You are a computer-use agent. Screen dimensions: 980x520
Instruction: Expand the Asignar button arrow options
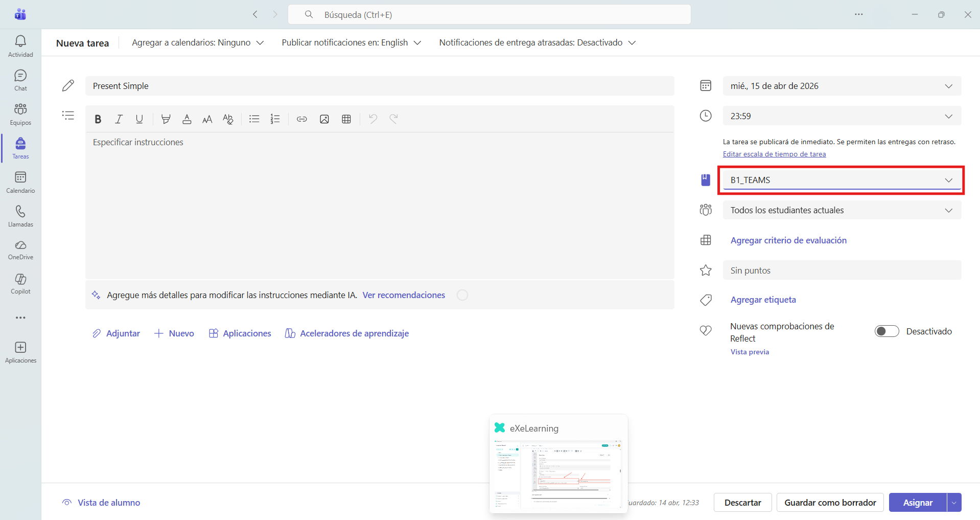pos(954,503)
